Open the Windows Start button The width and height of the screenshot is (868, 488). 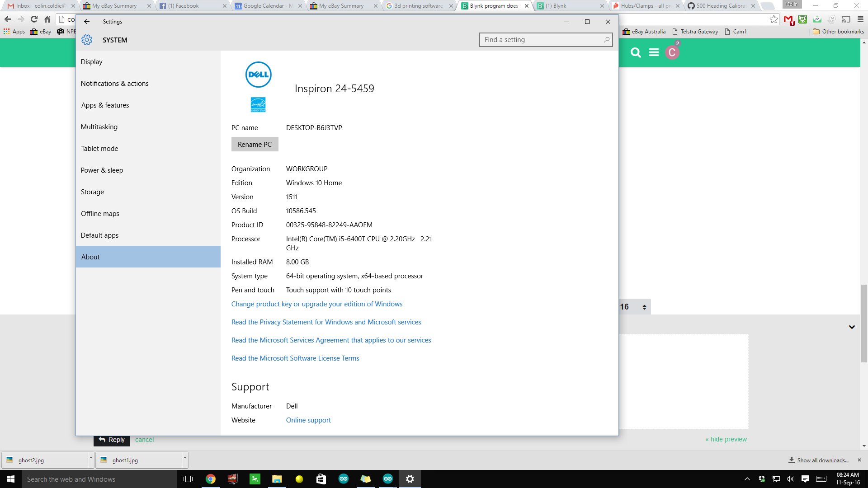click(11, 479)
